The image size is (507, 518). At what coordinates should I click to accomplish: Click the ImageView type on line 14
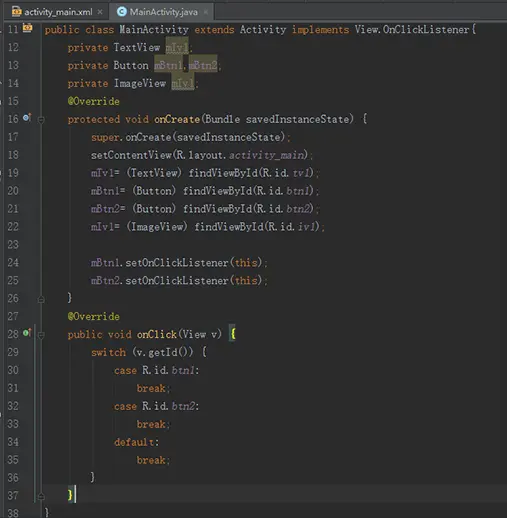(140, 84)
